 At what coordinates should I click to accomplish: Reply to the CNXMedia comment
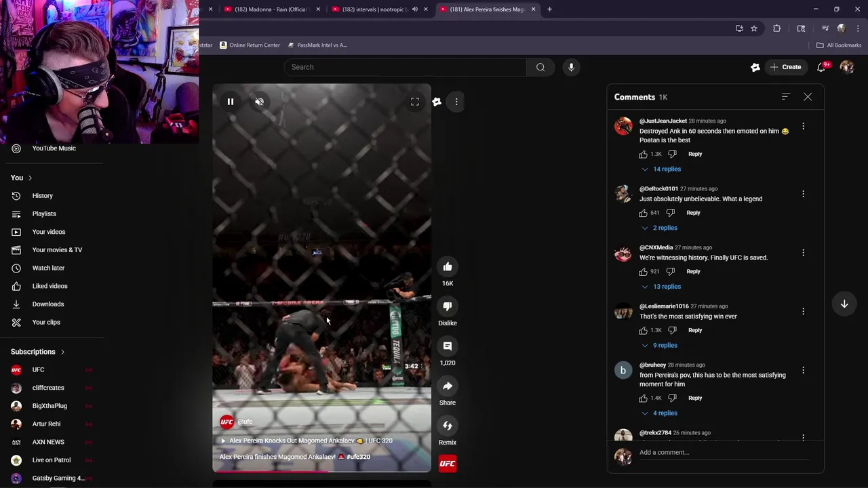[x=693, y=272]
